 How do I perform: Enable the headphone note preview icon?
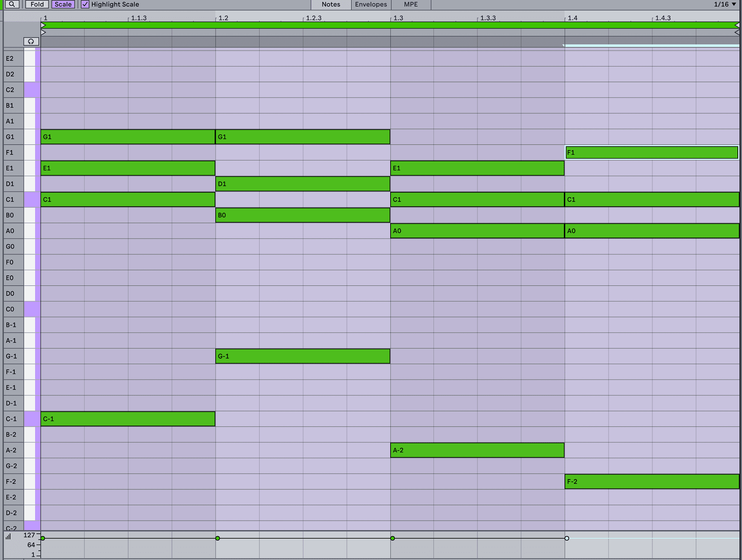pos(31,41)
